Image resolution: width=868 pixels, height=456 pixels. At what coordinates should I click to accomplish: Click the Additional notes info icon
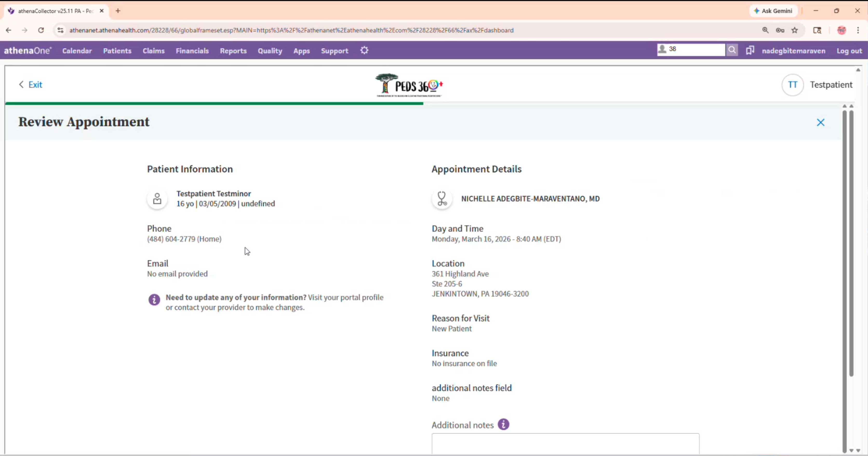[503, 424]
